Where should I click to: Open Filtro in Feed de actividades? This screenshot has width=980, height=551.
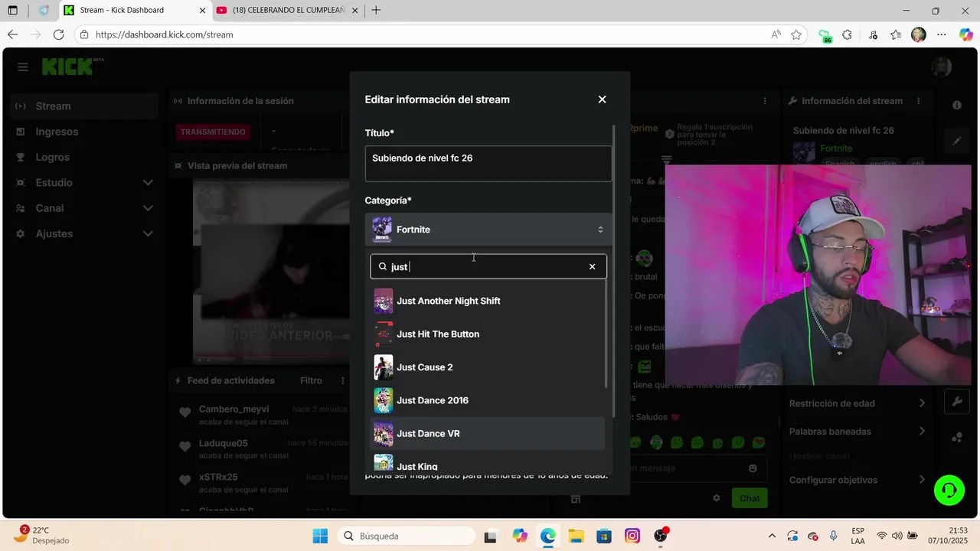click(311, 380)
